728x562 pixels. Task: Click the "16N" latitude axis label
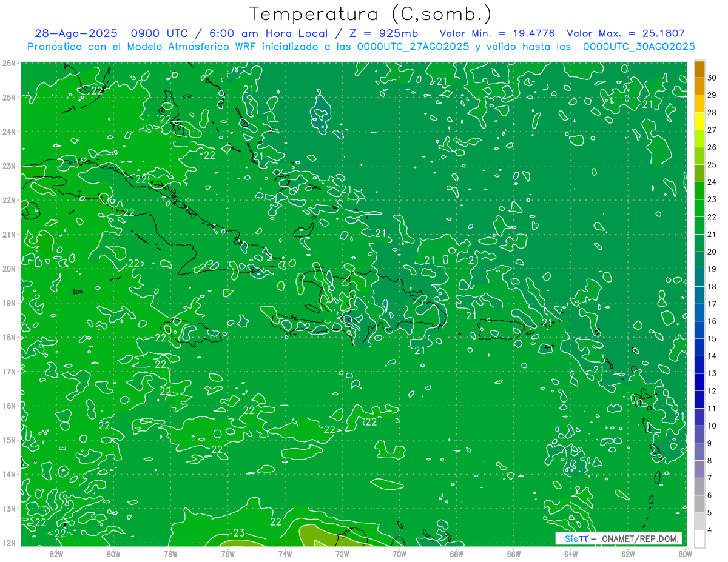(x=9, y=406)
